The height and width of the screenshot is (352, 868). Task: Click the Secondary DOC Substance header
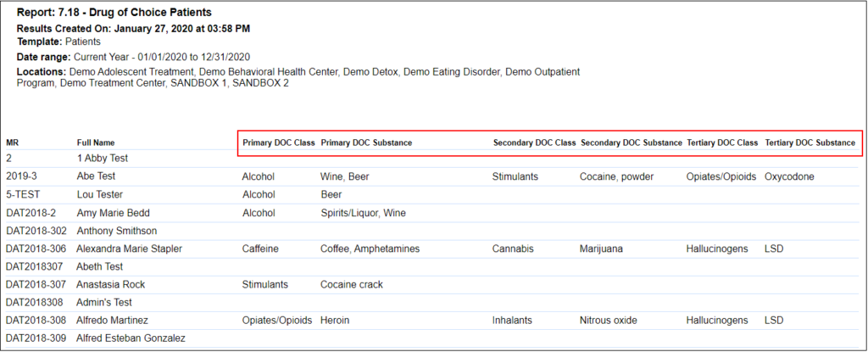pyautogui.click(x=631, y=142)
